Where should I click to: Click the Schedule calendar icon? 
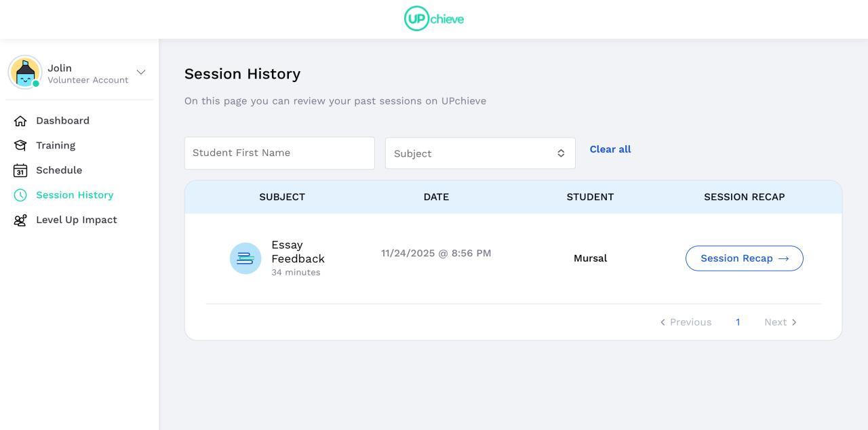[x=20, y=170]
